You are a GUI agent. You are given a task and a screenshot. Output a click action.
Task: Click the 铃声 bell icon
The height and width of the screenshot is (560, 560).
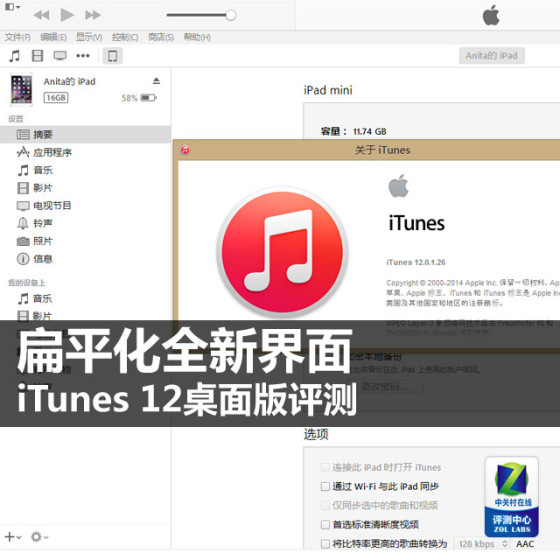pyautogui.click(x=23, y=223)
